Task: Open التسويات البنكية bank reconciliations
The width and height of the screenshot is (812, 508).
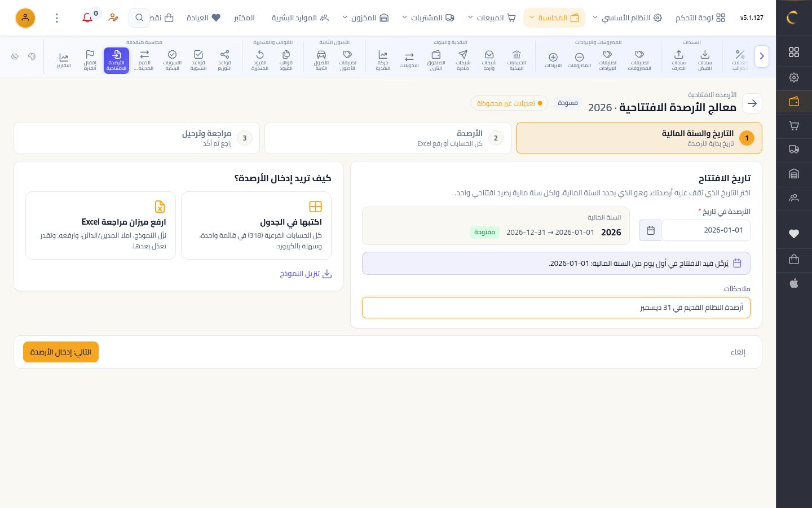Action: pyautogui.click(x=172, y=60)
